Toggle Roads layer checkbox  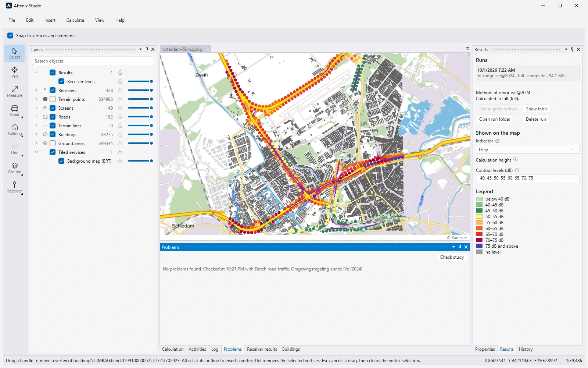(53, 117)
